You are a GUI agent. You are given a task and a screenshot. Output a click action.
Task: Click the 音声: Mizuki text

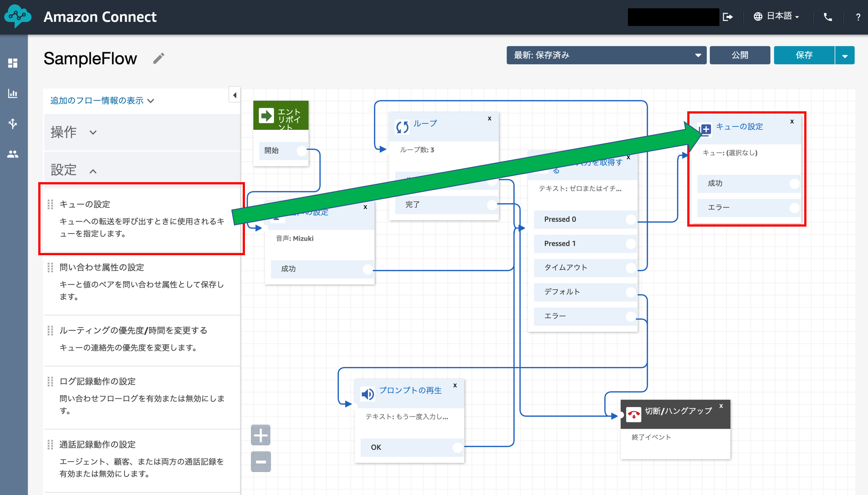tap(295, 238)
